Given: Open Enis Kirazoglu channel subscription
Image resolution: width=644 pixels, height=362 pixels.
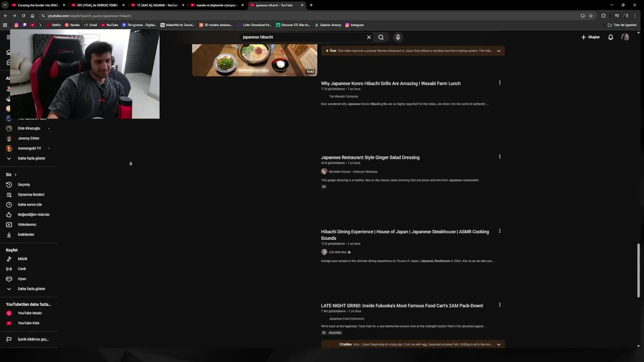Looking at the screenshot, I should pos(29,128).
